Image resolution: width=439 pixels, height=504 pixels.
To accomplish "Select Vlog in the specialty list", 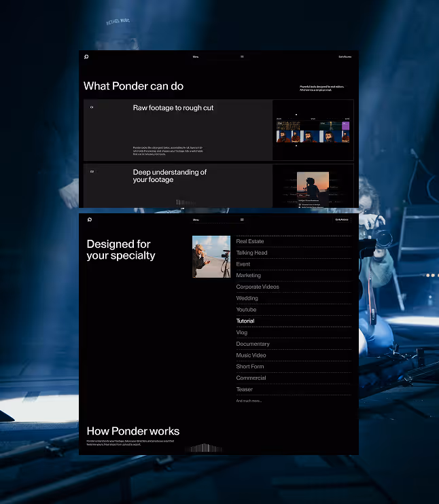I will click(x=242, y=332).
